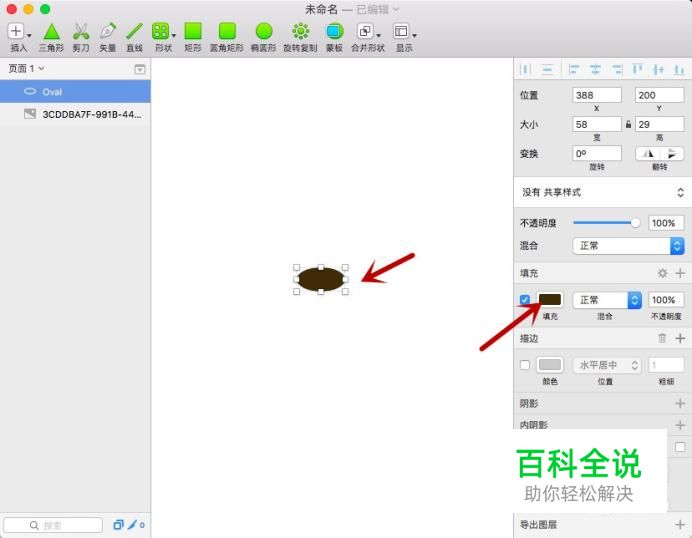This screenshot has width=692, height=538.
Task: Open the gray border color swatch
Action: point(550,365)
